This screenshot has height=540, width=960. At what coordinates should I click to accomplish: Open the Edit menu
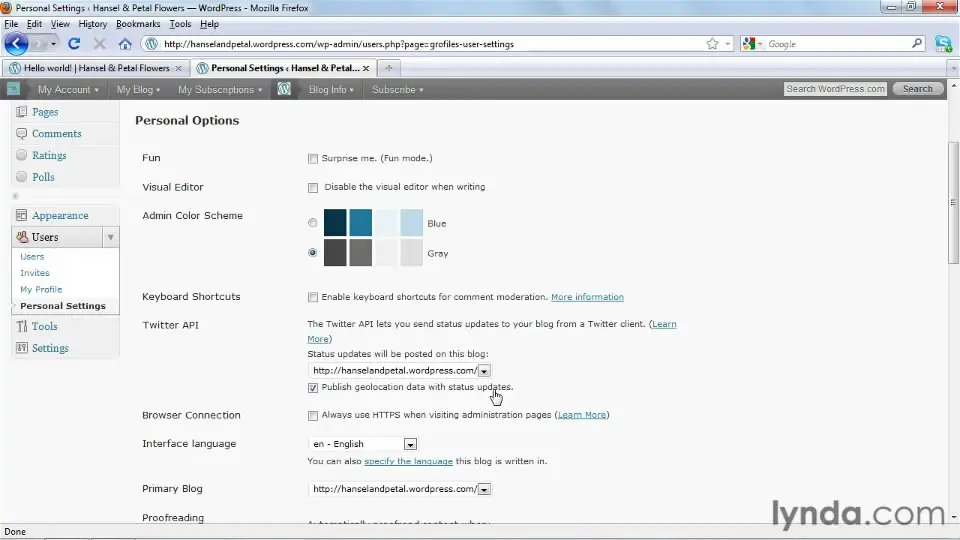(34, 24)
